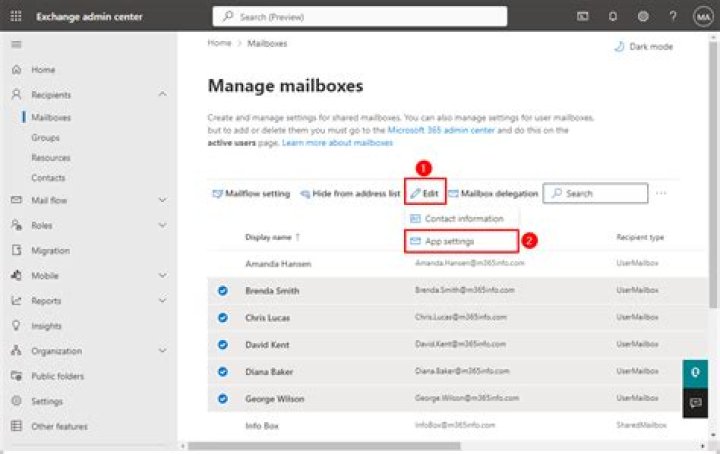This screenshot has height=454, width=720.
Task: Click the Public folders icon
Action: 17,376
